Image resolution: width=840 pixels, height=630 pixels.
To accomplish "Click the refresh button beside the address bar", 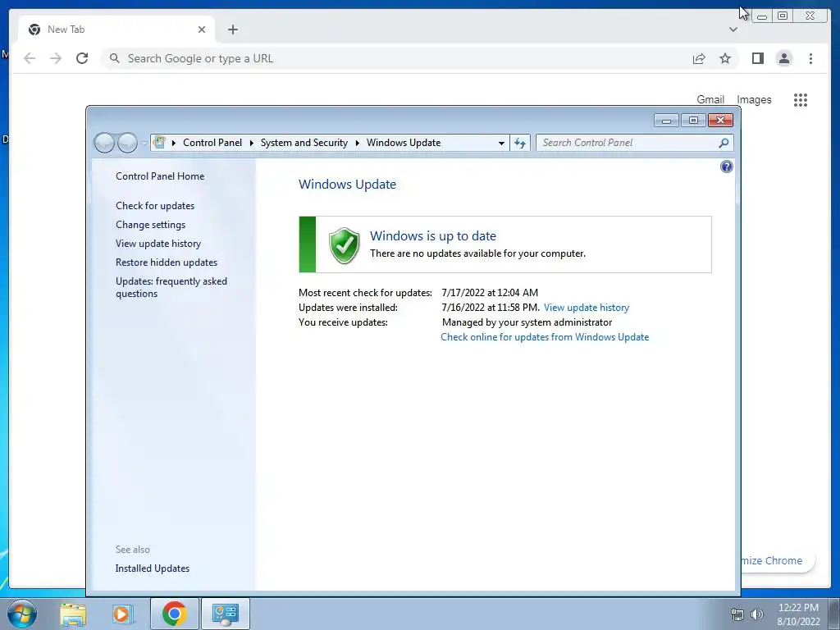I will tap(519, 143).
